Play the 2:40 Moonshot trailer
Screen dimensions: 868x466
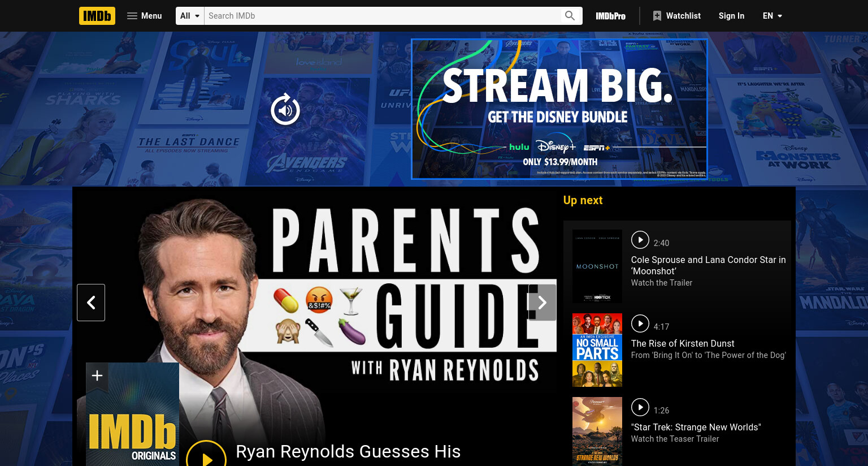[640, 240]
